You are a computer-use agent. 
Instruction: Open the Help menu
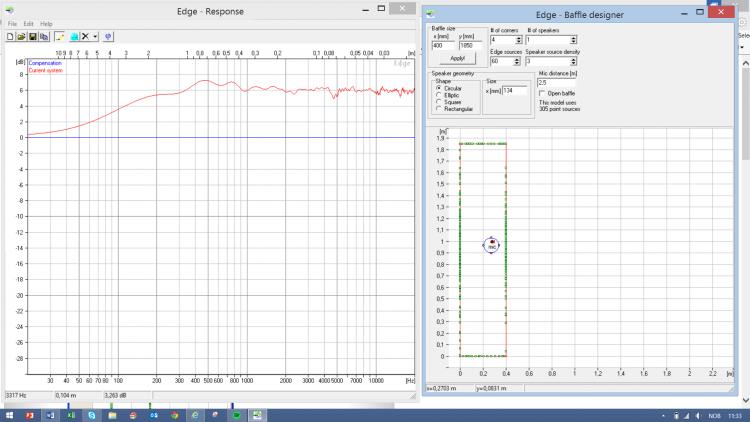46,23
